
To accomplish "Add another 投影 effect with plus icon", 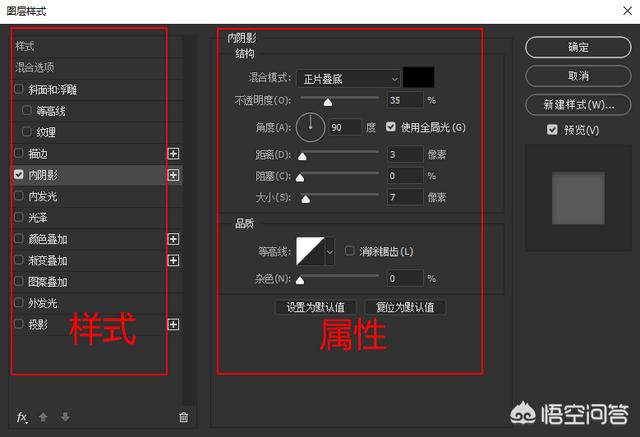I will 173,324.
